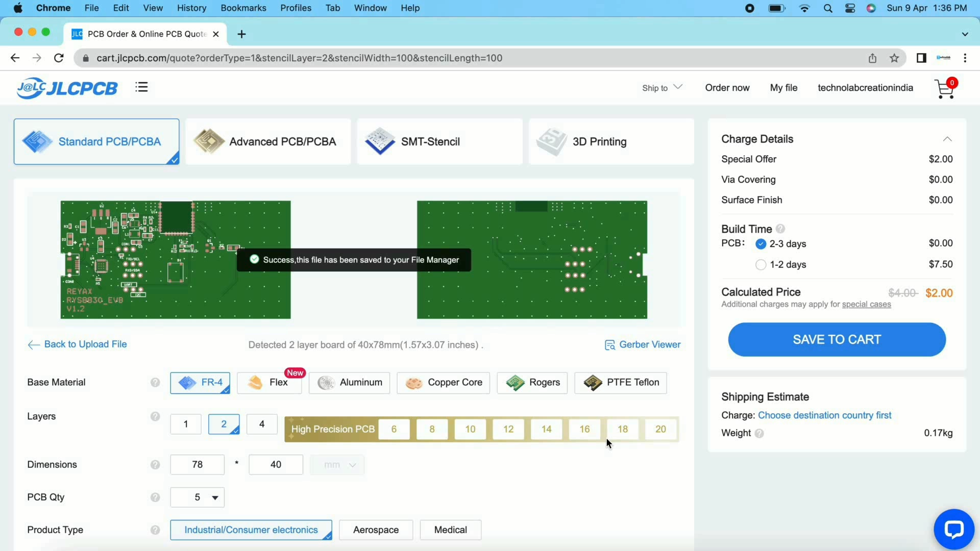Select Rogers base material
Image resolution: width=980 pixels, height=551 pixels.
pyautogui.click(x=532, y=383)
